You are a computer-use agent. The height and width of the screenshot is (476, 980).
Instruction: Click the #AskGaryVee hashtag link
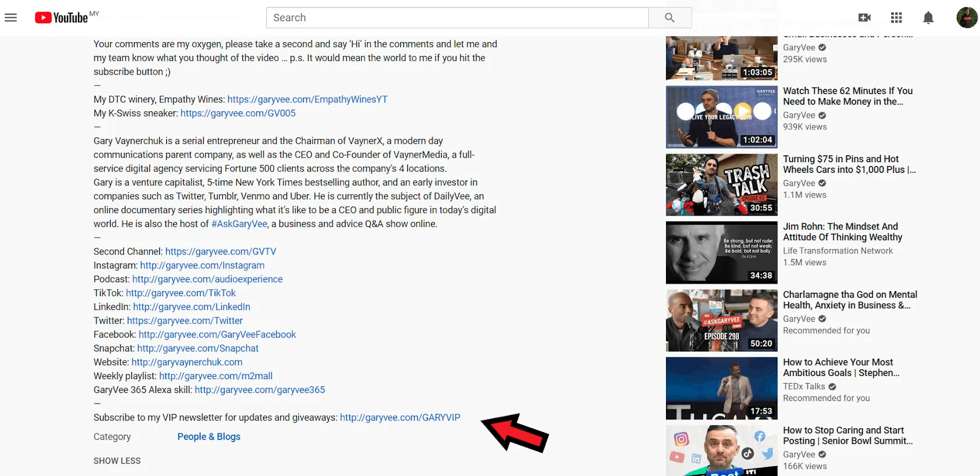tap(239, 224)
